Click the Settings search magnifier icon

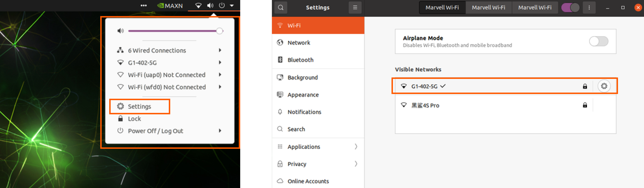[281, 7]
